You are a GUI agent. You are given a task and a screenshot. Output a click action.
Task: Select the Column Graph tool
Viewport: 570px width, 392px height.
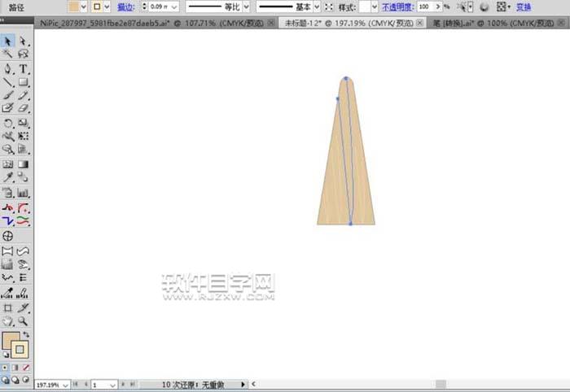click(x=24, y=193)
